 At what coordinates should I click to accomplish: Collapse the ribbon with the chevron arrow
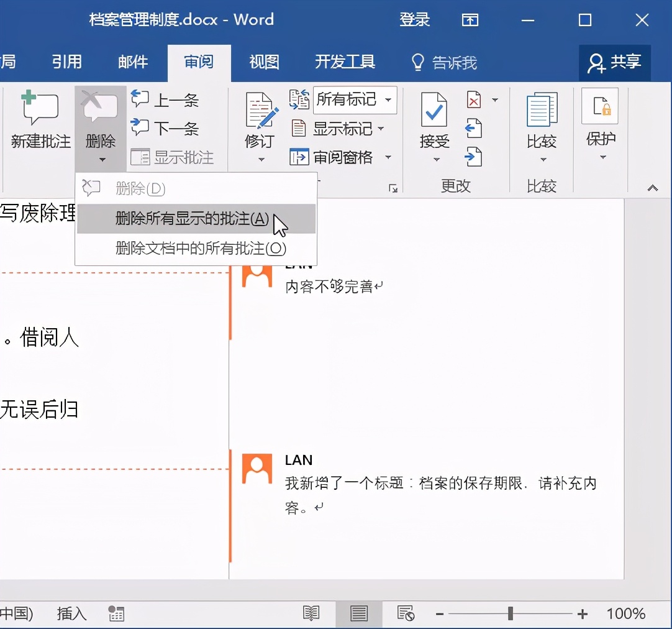[x=652, y=186]
